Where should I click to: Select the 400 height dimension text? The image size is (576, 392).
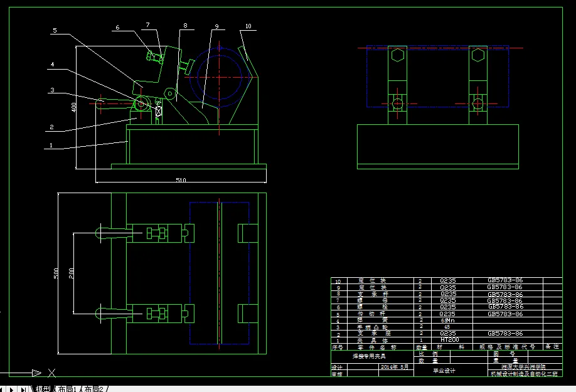point(73,107)
